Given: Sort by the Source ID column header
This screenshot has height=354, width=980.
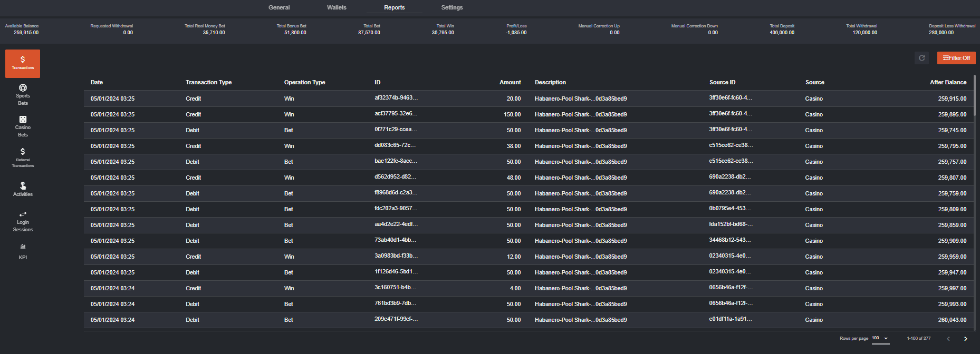Looking at the screenshot, I should [722, 82].
